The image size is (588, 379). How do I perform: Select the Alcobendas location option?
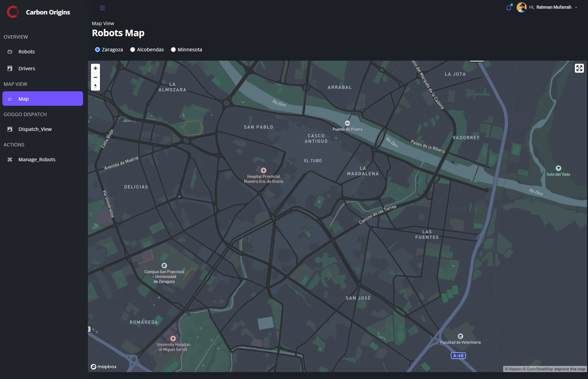133,50
